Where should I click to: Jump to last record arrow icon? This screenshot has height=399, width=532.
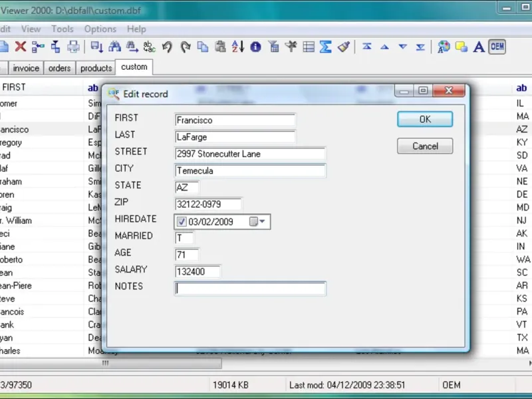coord(420,47)
